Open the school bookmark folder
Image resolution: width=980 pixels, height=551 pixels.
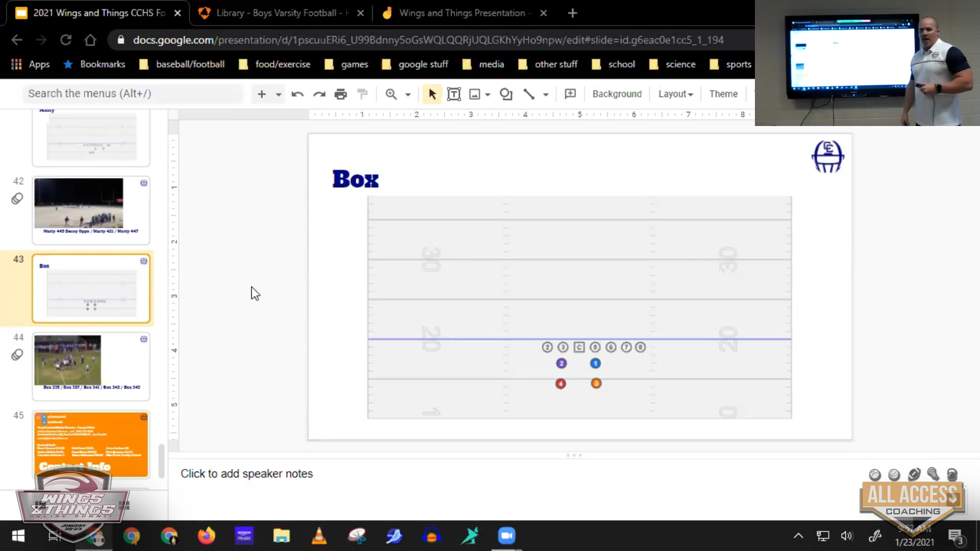(613, 64)
